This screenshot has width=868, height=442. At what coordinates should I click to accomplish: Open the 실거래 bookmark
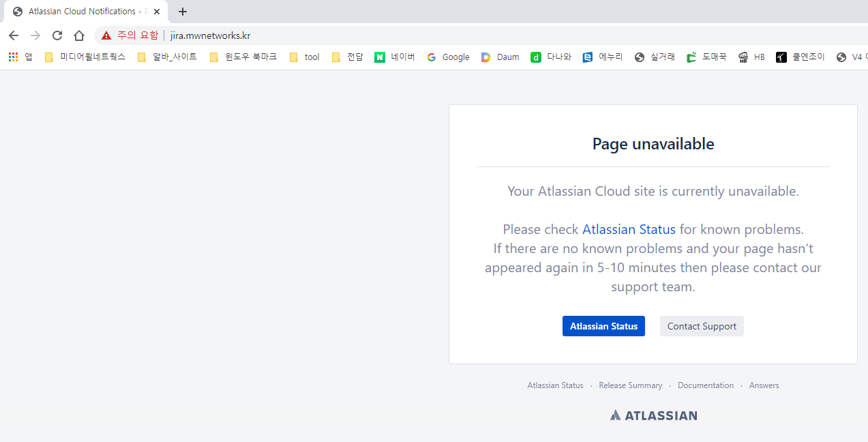click(x=655, y=57)
